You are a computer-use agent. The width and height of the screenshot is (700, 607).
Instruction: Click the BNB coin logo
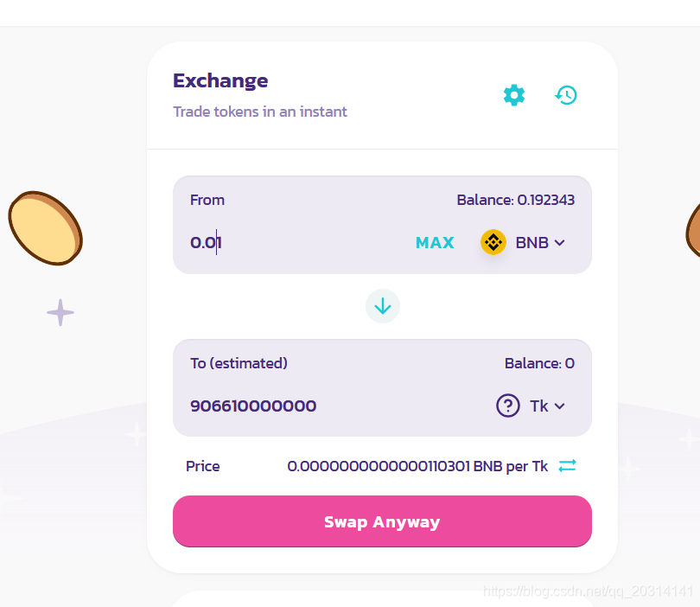click(x=493, y=242)
